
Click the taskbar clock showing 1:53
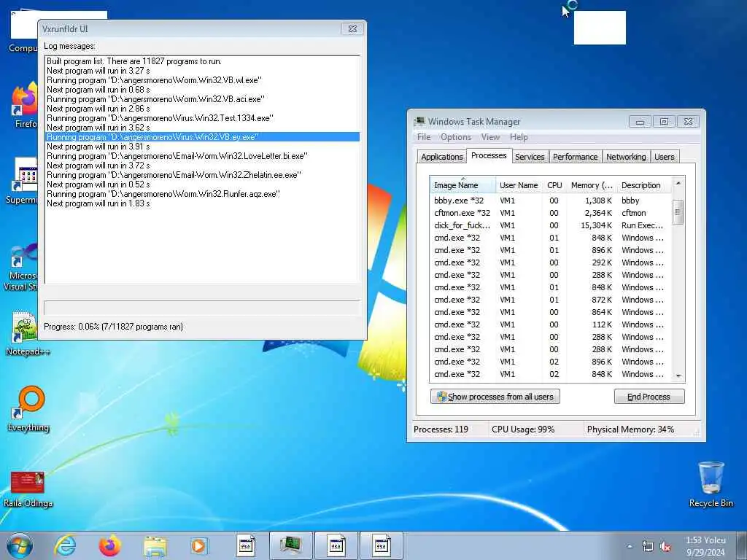705,546
